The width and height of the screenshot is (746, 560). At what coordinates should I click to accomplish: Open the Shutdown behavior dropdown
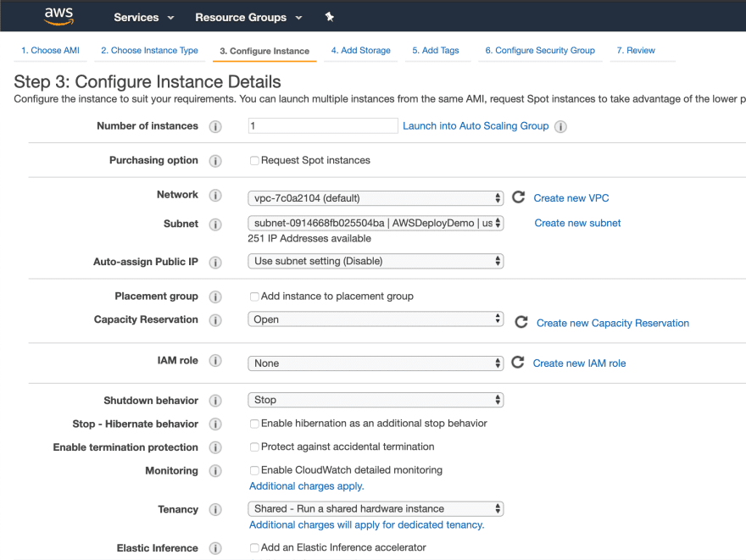376,400
